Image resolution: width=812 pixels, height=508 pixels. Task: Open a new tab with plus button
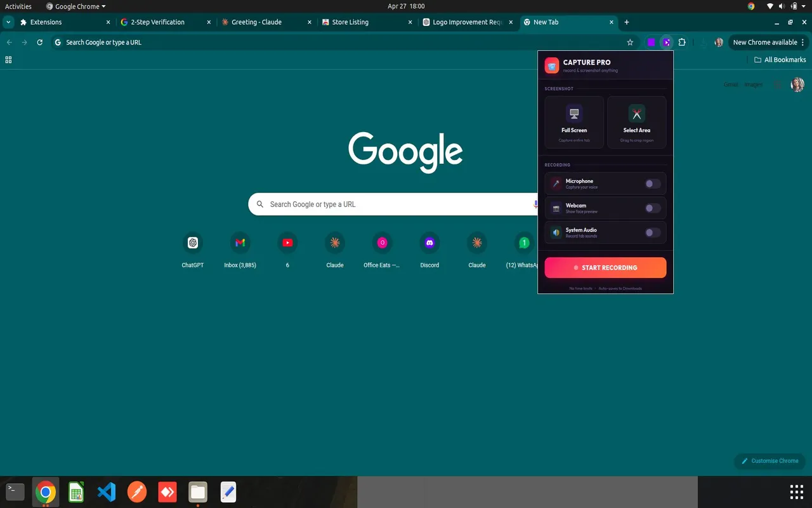tap(627, 22)
